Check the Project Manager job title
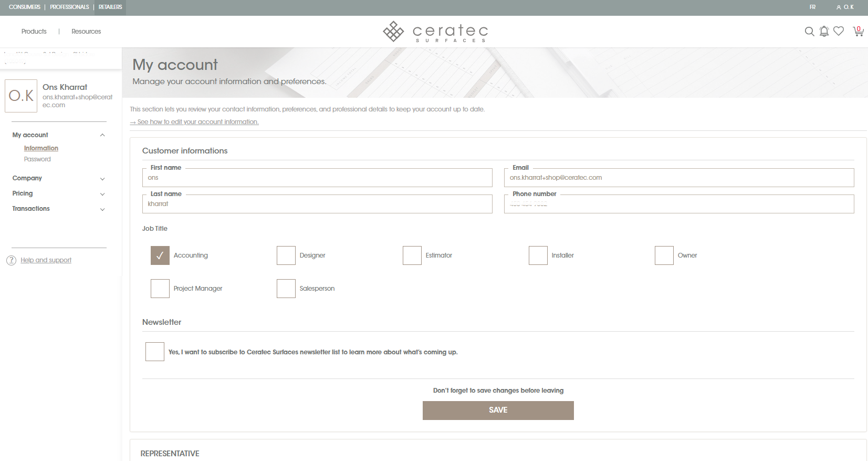Screen dimensions: 868x461 click(x=160, y=289)
